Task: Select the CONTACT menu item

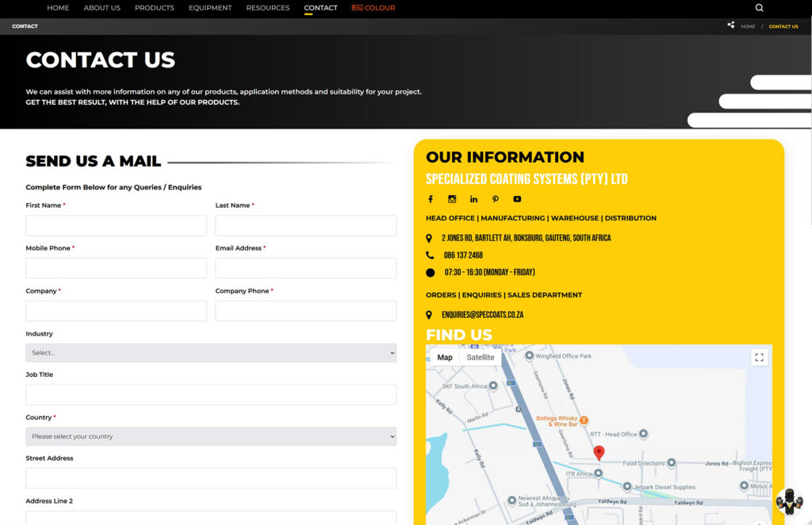Action: tap(320, 8)
